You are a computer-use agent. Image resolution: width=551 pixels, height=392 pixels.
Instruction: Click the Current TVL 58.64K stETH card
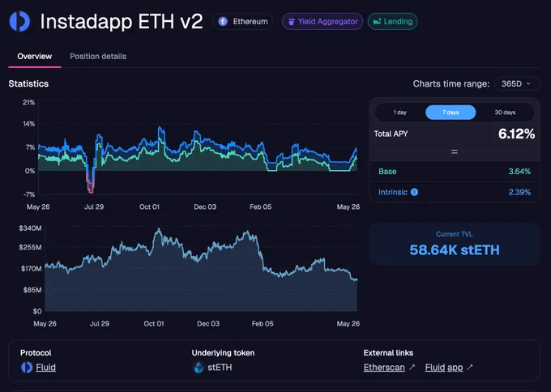pos(455,244)
